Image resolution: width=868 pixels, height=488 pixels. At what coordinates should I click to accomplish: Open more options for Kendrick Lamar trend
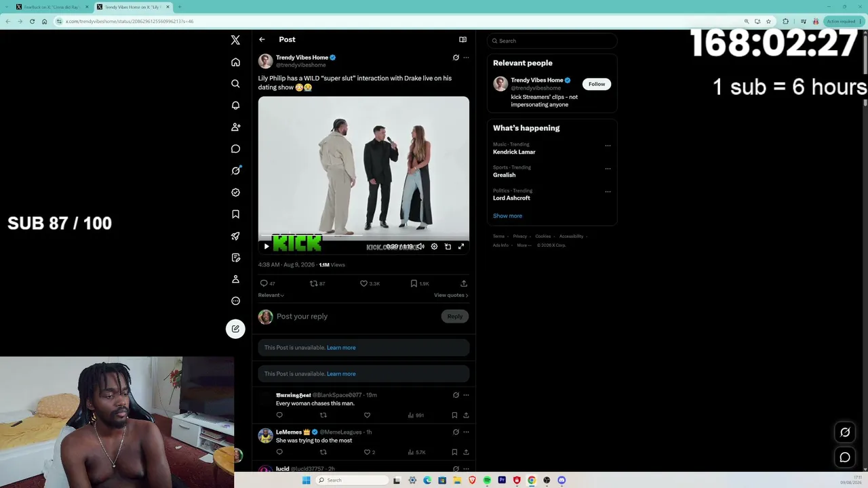coord(608,146)
